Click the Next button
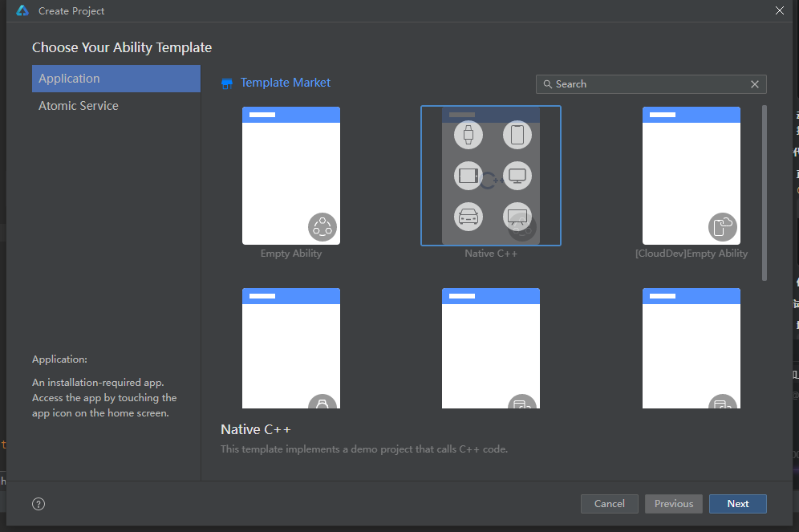799x532 pixels. [738, 504]
